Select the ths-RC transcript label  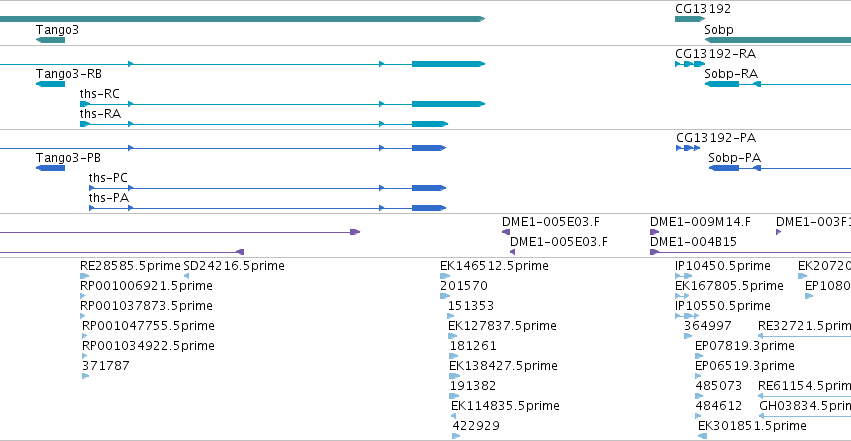[x=99, y=94]
